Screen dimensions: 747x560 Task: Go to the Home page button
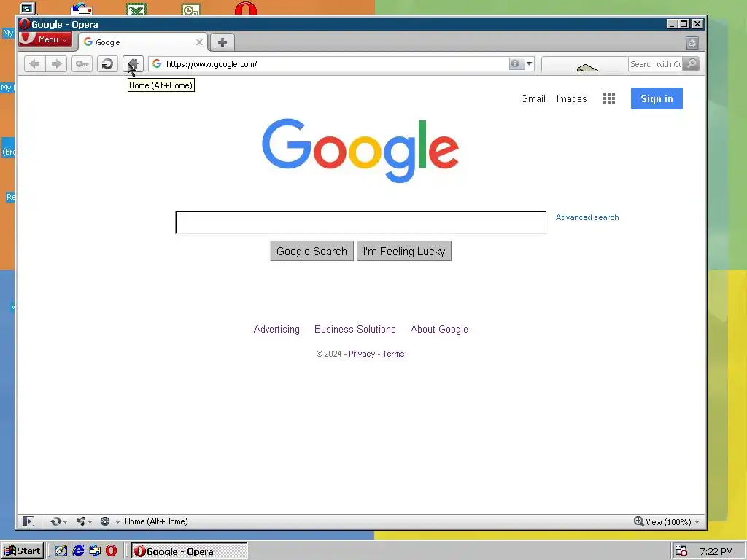[133, 64]
